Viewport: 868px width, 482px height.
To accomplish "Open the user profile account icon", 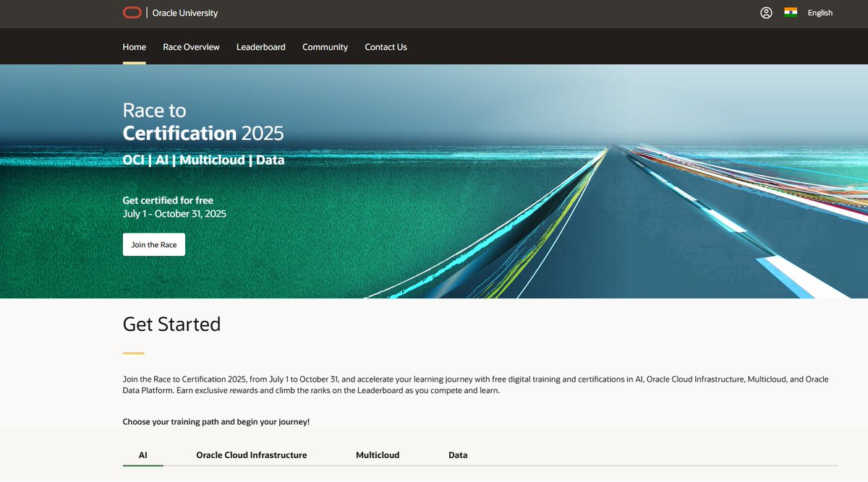I will (766, 13).
